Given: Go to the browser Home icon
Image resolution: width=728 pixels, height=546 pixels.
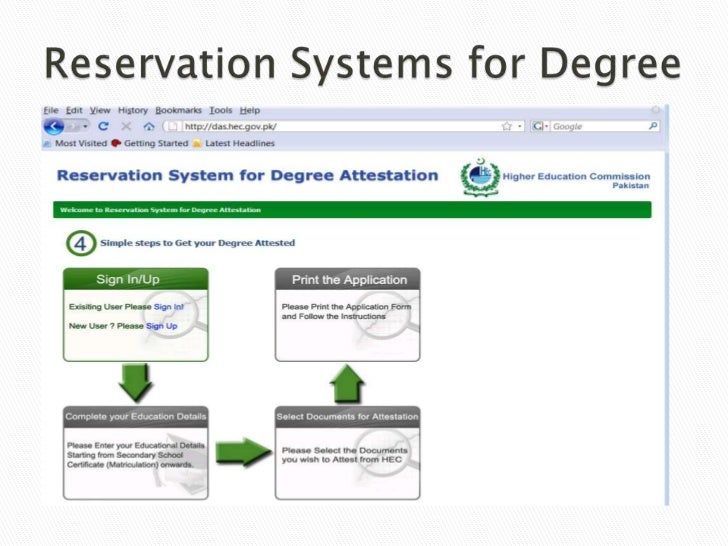Looking at the screenshot, I should pyautogui.click(x=148, y=127).
